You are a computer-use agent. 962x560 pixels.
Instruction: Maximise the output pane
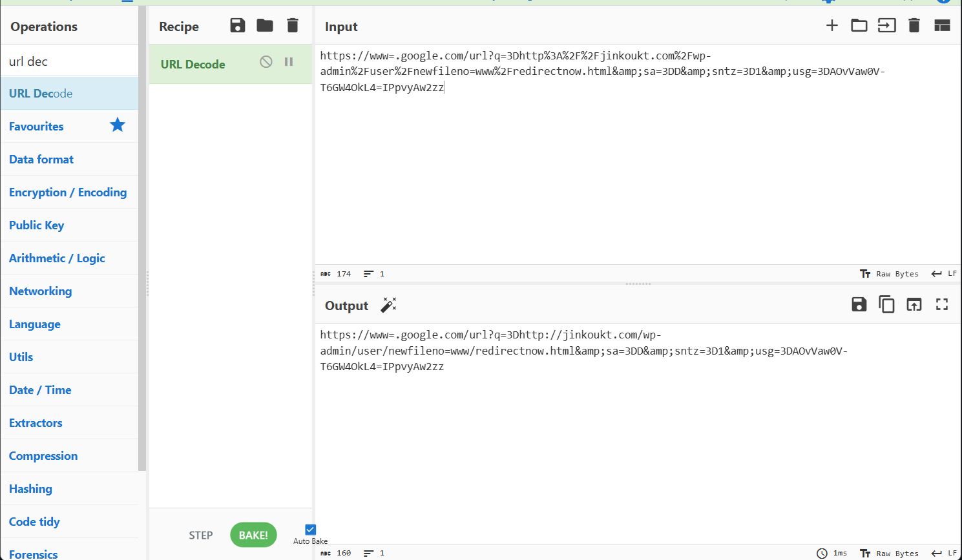point(942,304)
